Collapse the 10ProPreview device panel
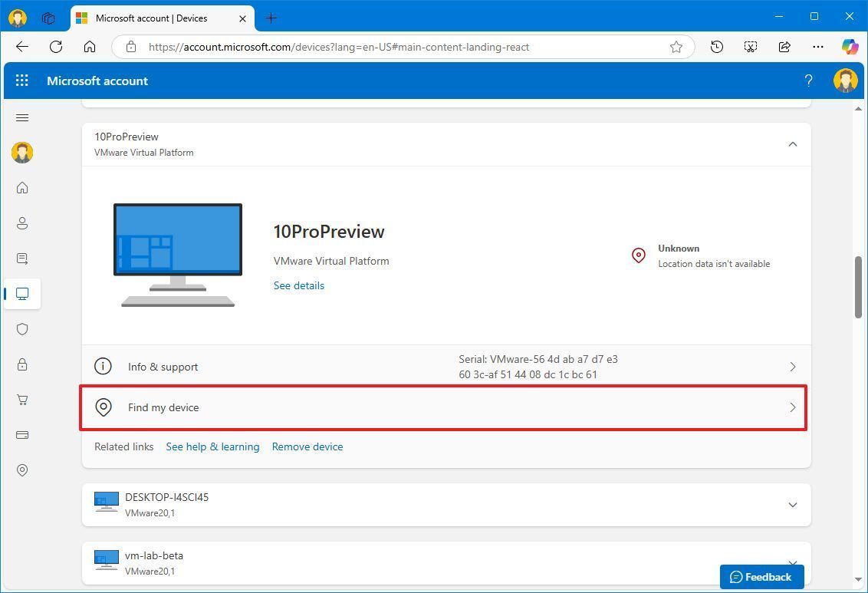 [x=793, y=143]
